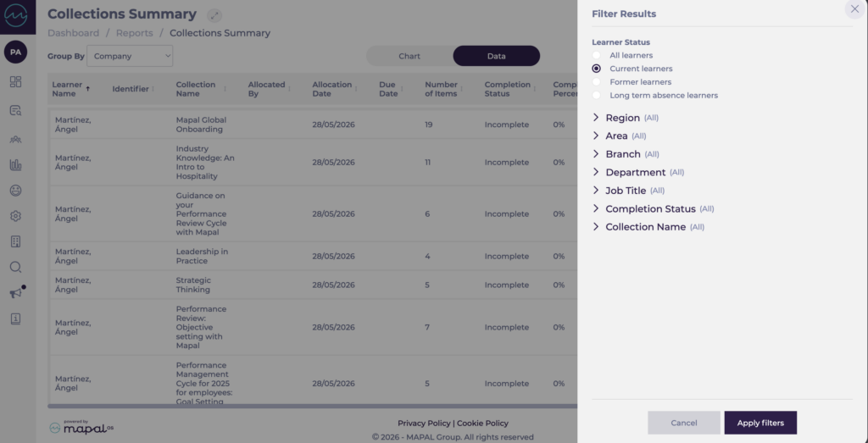Open the Due Date column menu dots
This screenshot has height=443, width=868.
[402, 89]
